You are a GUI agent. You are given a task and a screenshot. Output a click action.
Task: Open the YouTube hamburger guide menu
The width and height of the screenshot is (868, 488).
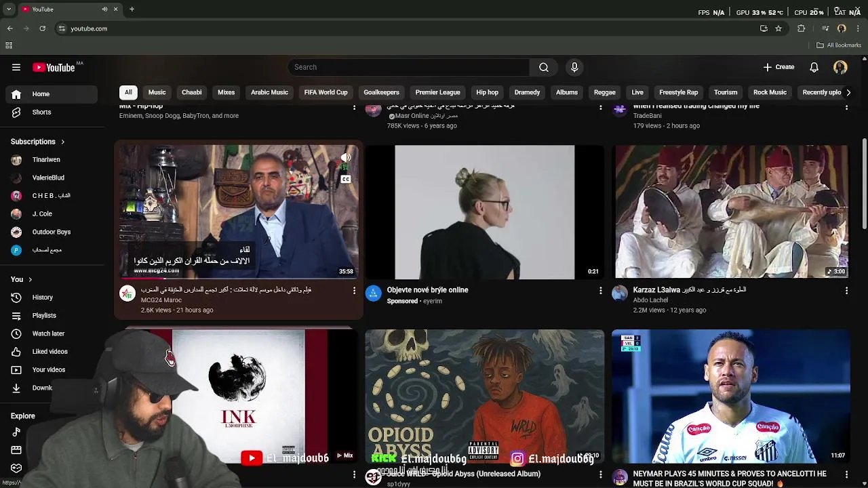[16, 67]
